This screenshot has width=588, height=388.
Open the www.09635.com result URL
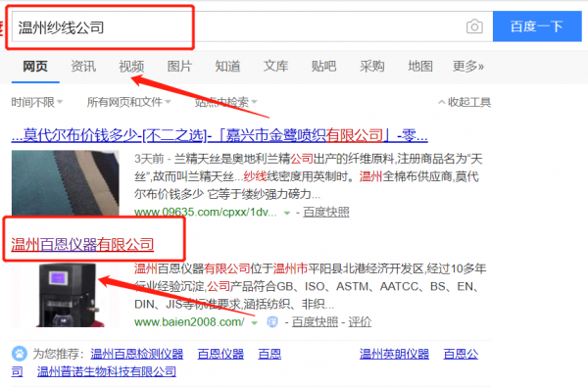pyautogui.click(x=206, y=213)
